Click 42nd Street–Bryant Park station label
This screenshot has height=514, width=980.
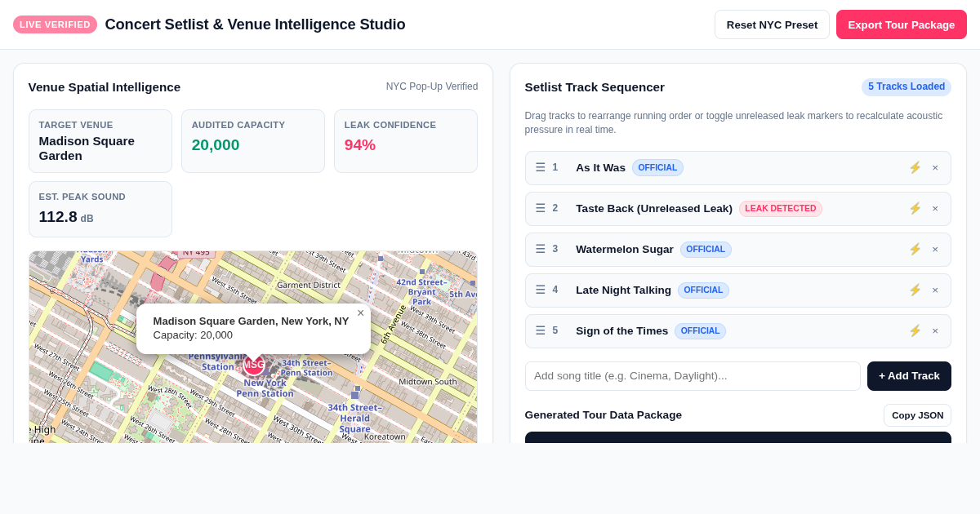(422, 291)
